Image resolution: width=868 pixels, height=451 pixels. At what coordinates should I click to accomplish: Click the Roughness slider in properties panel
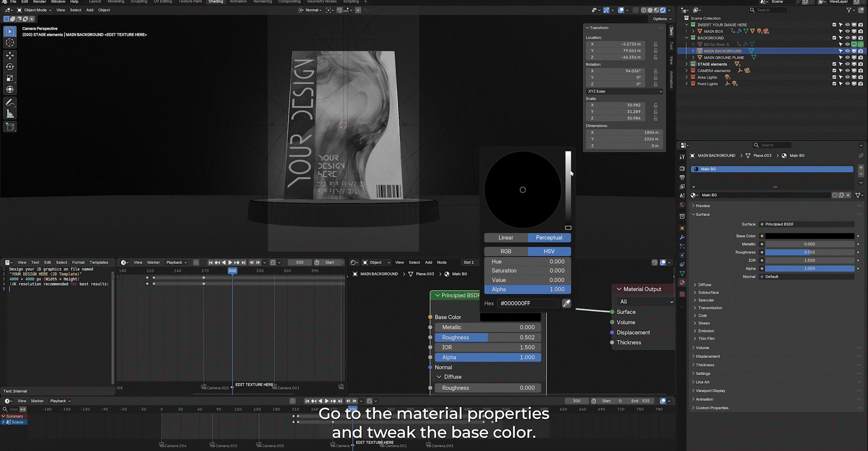click(810, 252)
